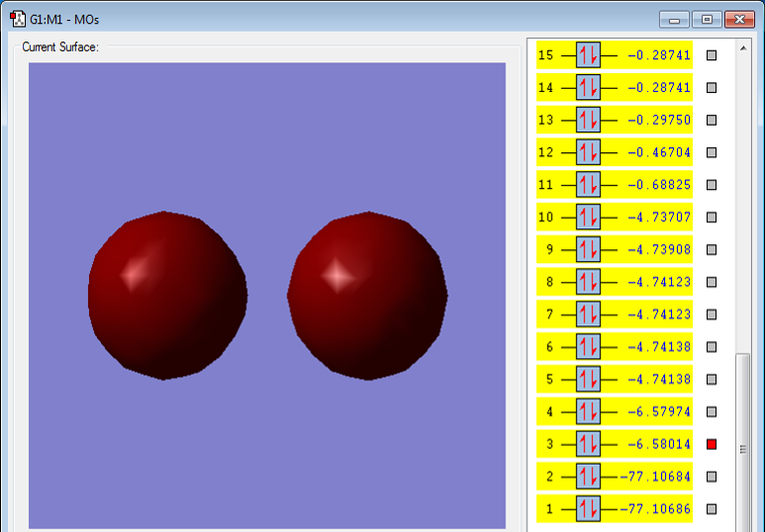Click the electron pair box of orbital 11

[x=588, y=185]
